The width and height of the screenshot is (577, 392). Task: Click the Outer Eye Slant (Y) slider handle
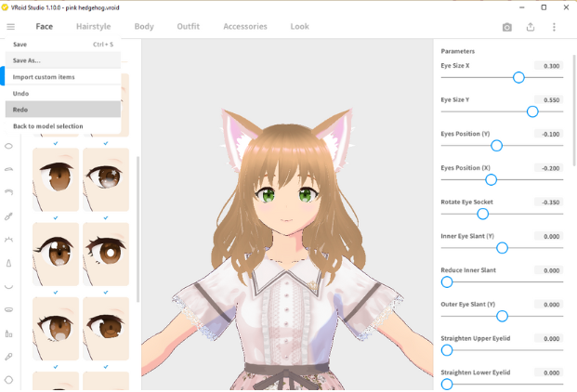tap(502, 316)
